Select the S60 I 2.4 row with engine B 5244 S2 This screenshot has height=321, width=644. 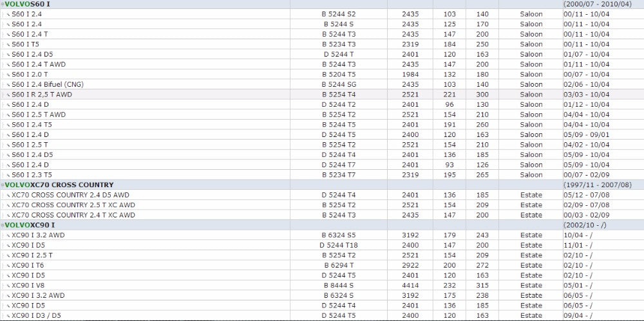(x=322, y=14)
